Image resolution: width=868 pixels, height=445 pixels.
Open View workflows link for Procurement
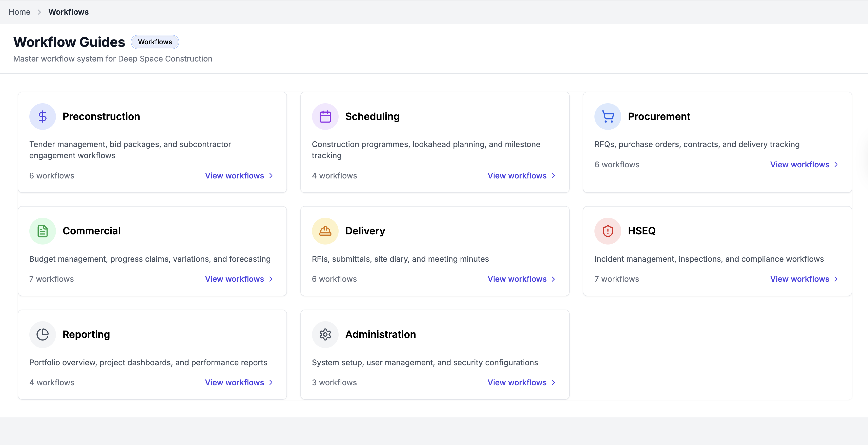point(804,165)
